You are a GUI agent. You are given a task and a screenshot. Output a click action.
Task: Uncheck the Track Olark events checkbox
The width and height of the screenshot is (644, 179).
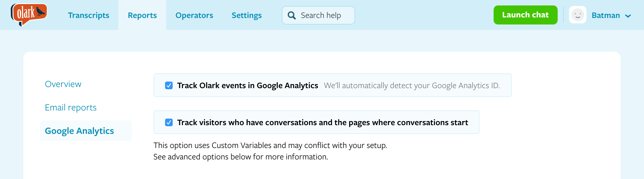(169, 85)
